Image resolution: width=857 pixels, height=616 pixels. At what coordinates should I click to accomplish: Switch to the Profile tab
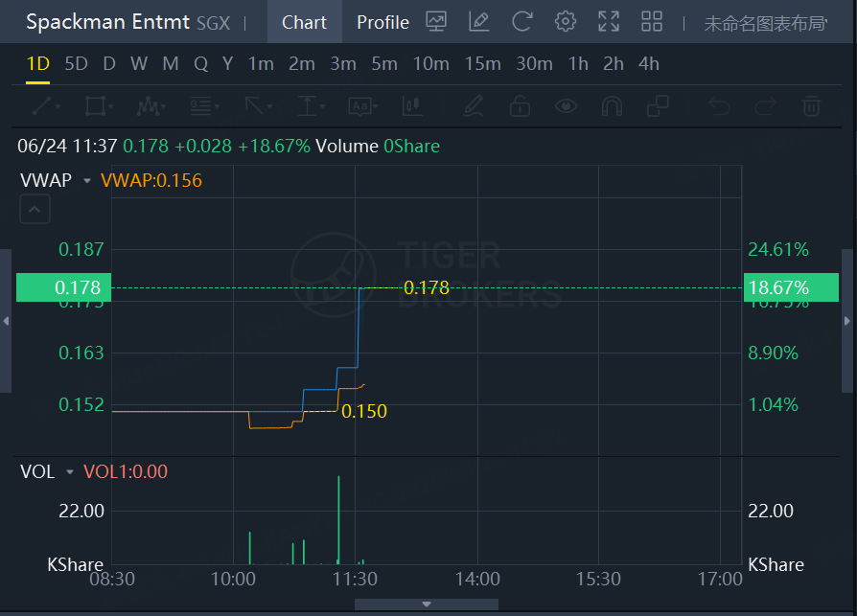pyautogui.click(x=382, y=22)
